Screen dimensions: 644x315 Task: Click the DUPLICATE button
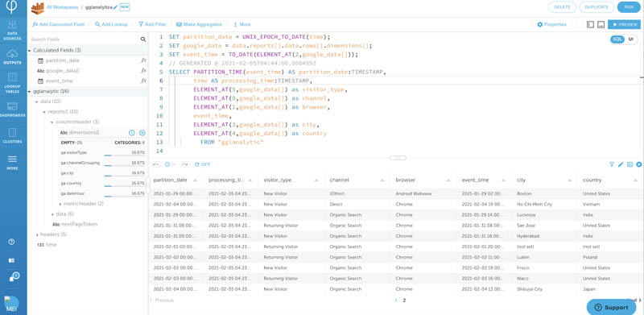click(x=597, y=7)
